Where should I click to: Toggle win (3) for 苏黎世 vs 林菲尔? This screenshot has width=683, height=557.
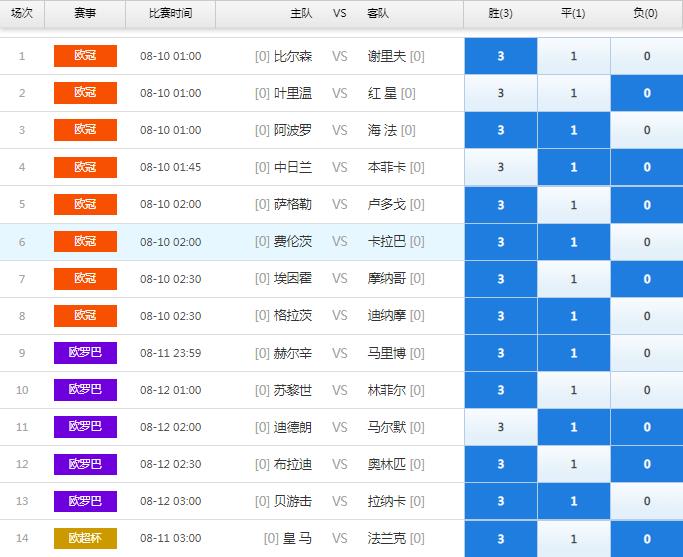[500, 390]
